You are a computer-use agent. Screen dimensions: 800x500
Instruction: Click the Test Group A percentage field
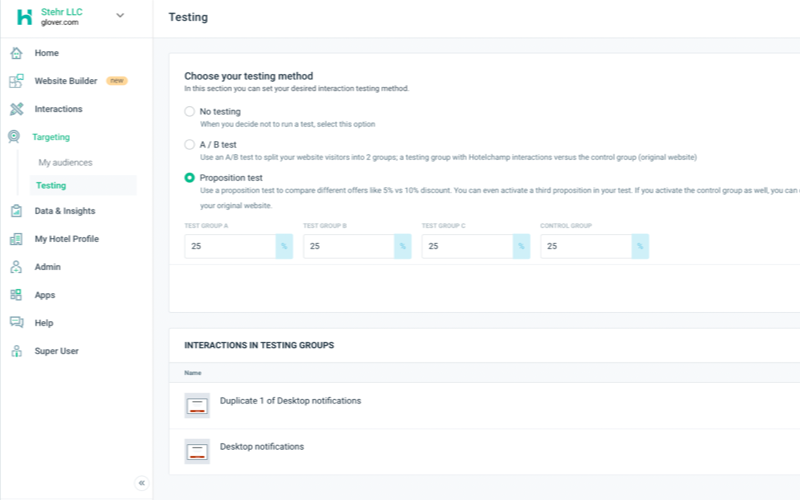pos(229,246)
